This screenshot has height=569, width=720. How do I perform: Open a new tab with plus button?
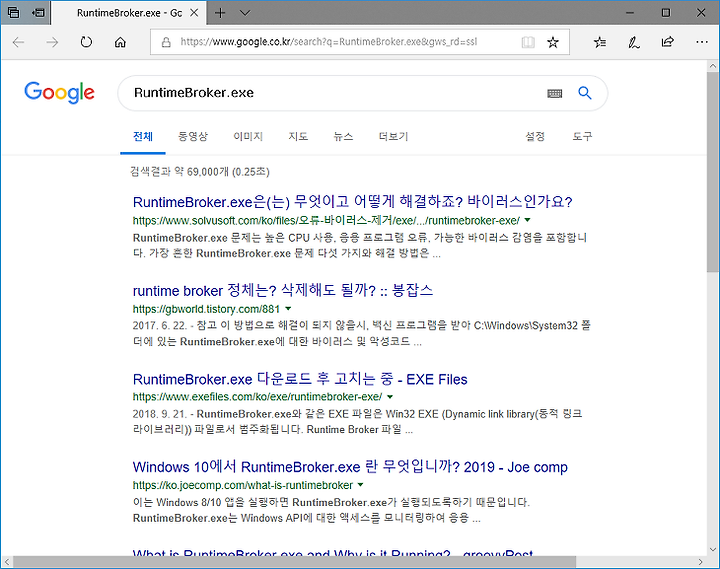click(220, 13)
